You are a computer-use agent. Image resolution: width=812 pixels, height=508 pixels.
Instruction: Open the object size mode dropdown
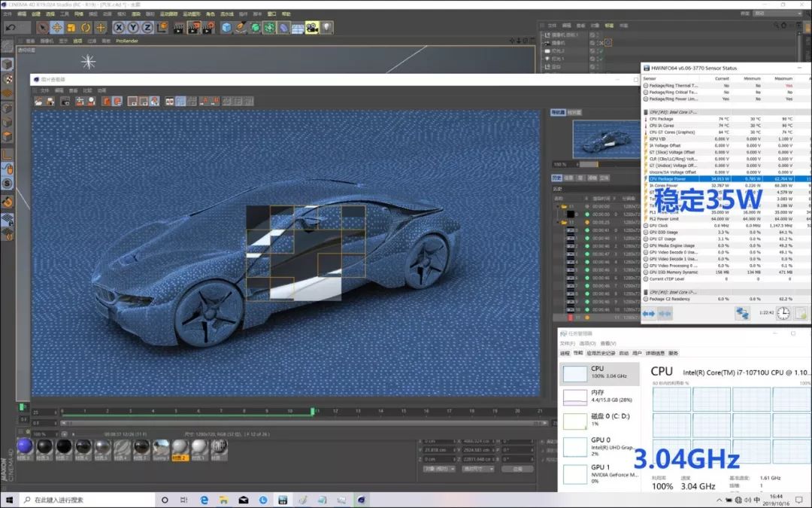(479, 468)
